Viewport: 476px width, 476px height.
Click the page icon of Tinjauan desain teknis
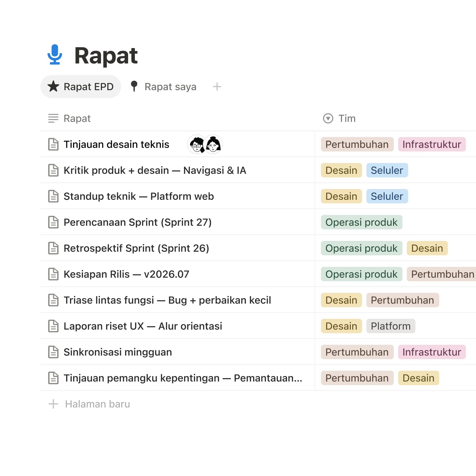[x=53, y=144]
